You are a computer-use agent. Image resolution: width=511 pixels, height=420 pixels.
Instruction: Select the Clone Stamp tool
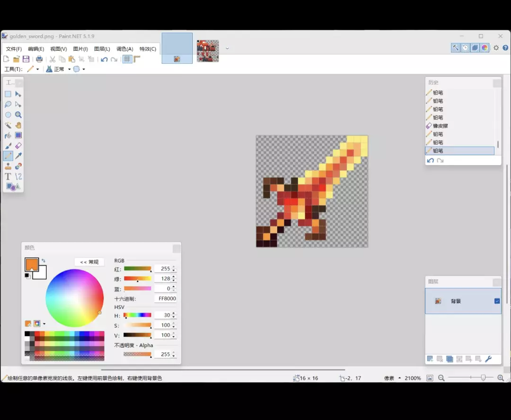(8, 166)
